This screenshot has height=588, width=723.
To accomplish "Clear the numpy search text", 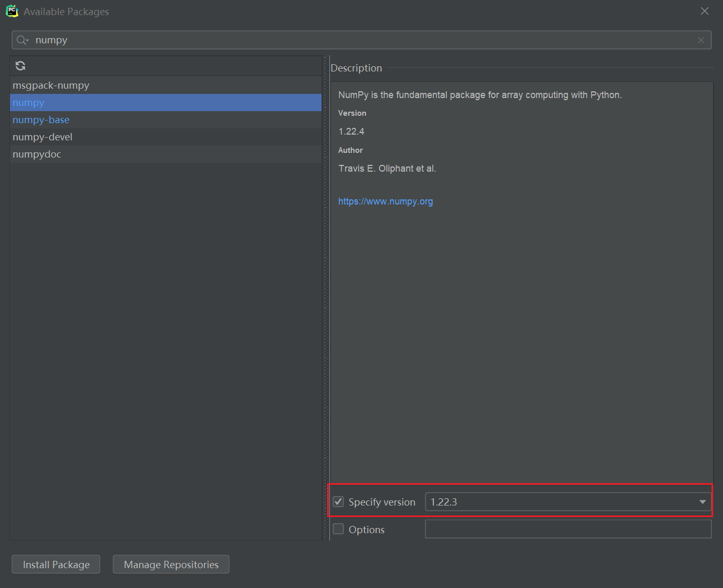I will click(x=701, y=40).
